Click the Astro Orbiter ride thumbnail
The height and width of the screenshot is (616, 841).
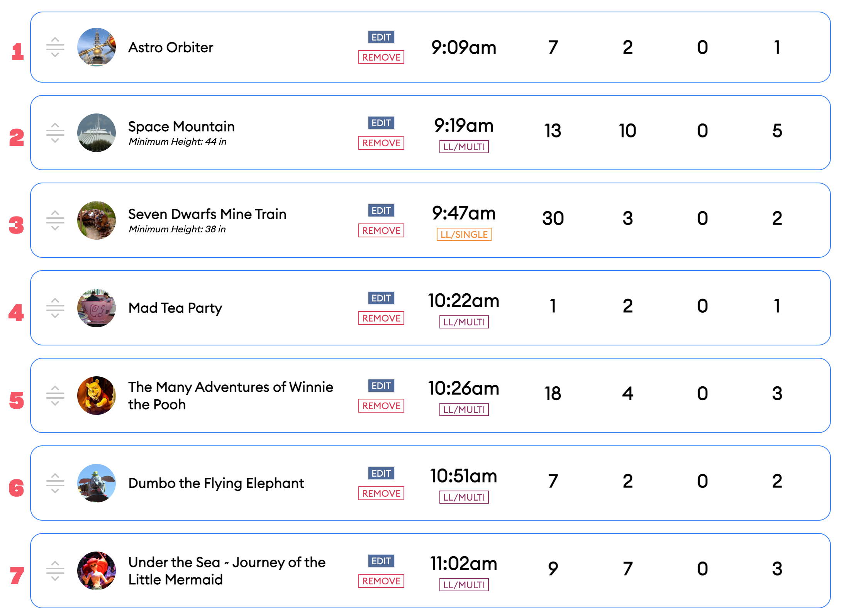97,47
